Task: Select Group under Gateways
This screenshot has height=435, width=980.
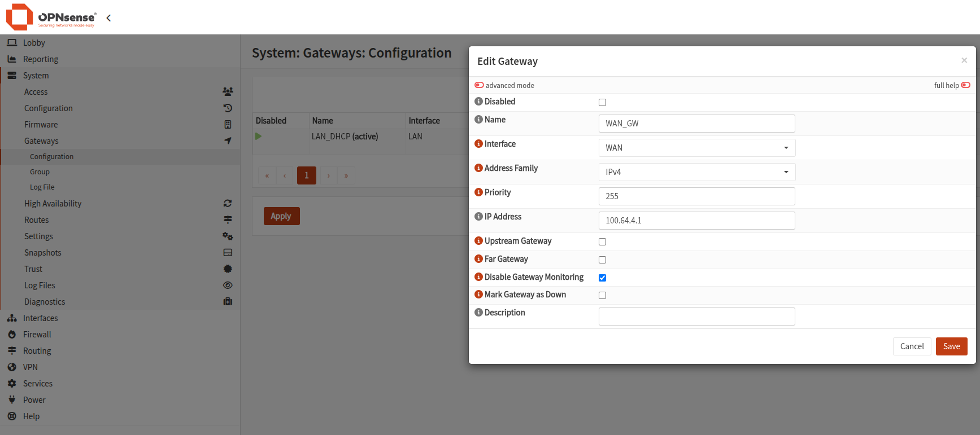Action: pyautogui.click(x=40, y=172)
